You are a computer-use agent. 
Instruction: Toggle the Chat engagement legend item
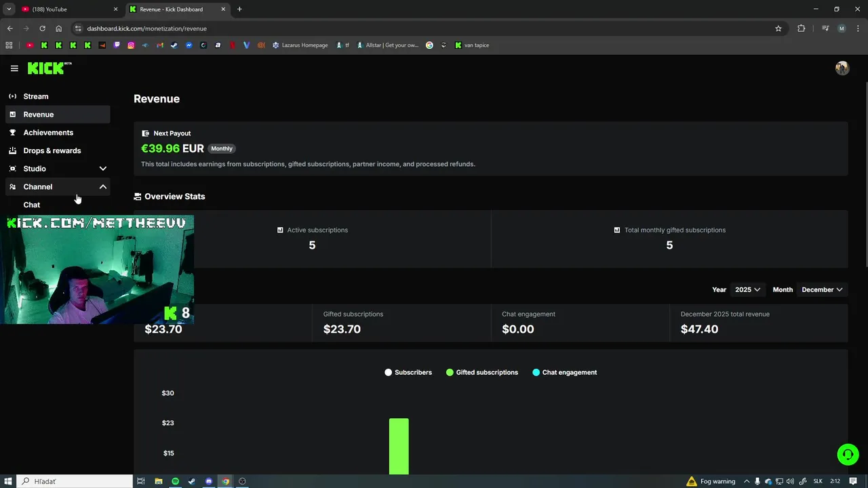pos(565,372)
